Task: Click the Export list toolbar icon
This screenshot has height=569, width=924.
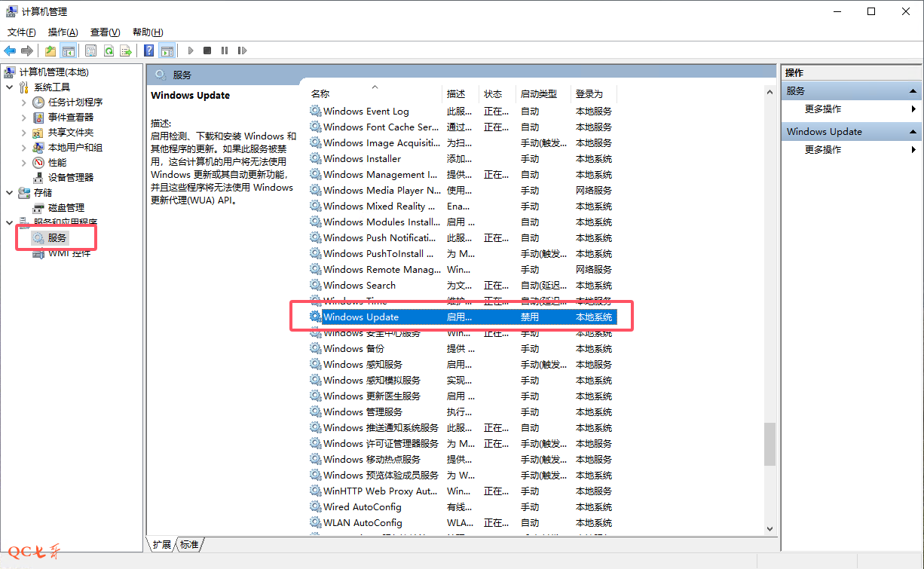Action: pos(126,50)
